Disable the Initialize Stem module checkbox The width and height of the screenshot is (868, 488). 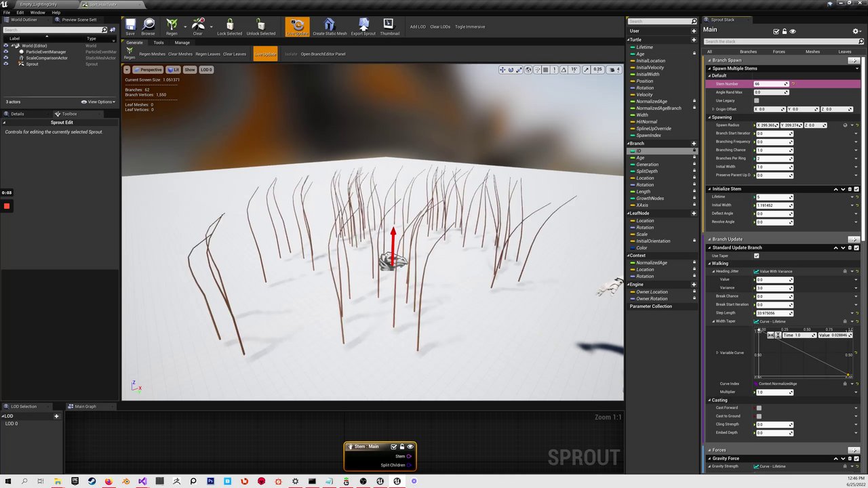(x=857, y=189)
